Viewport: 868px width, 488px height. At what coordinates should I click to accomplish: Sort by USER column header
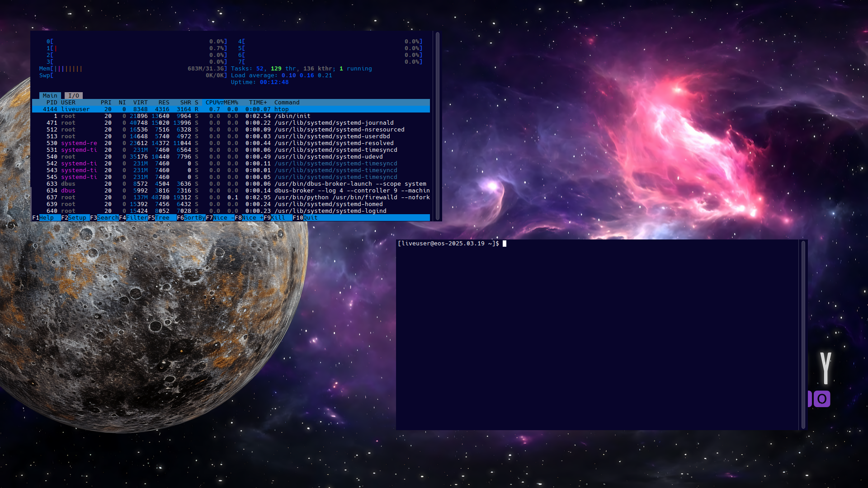pos(68,103)
